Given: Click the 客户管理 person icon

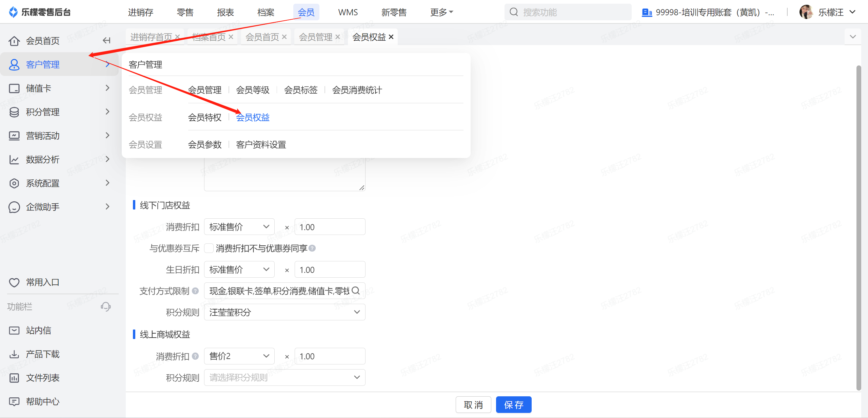Looking at the screenshot, I should [x=14, y=64].
